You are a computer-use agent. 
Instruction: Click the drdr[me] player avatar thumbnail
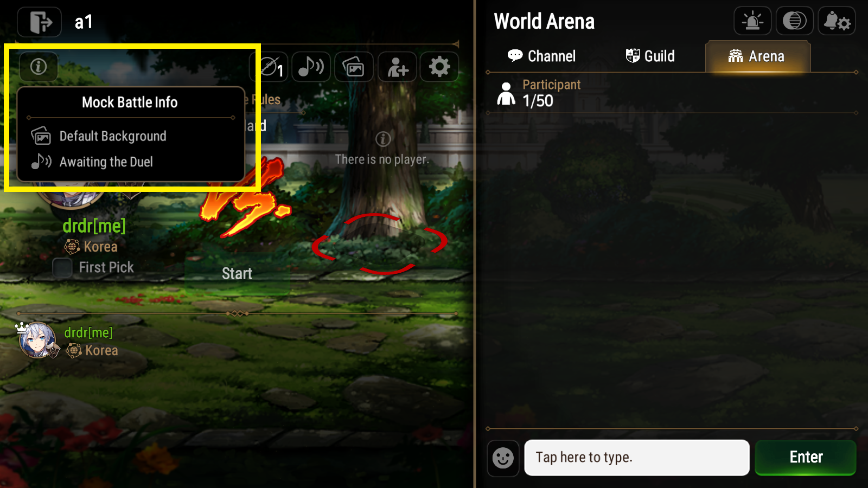(x=37, y=341)
